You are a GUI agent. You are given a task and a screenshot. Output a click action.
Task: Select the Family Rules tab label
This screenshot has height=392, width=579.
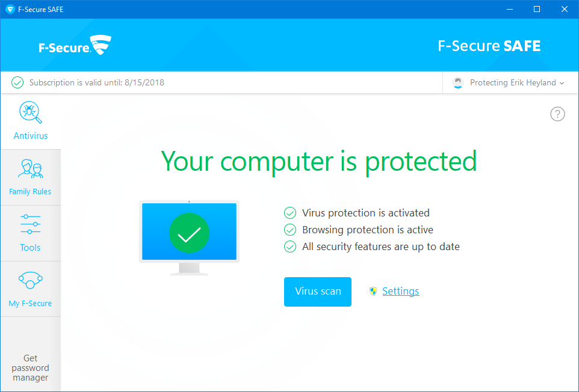point(30,192)
